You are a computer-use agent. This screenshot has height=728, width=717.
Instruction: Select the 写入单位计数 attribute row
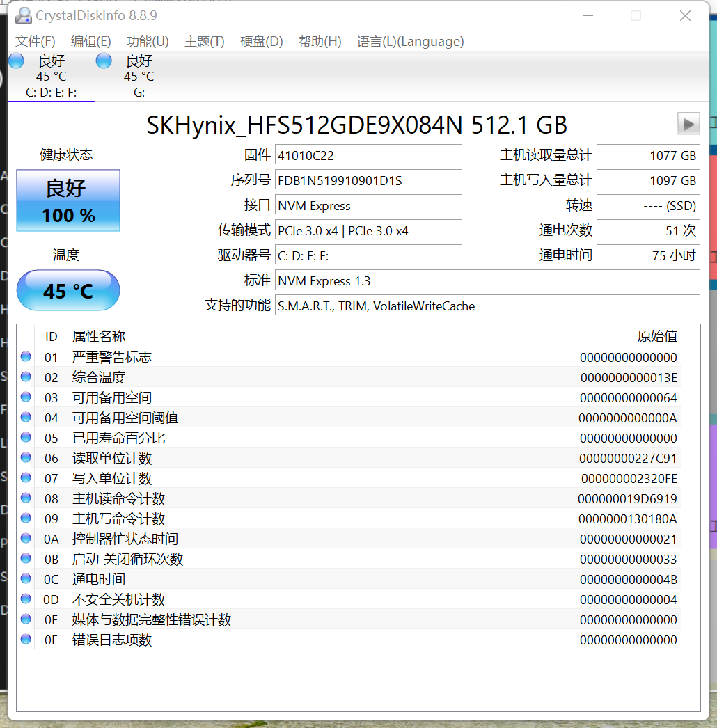pyautogui.click(x=349, y=478)
